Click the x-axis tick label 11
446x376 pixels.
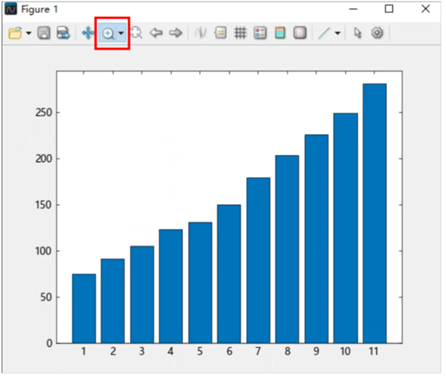point(374,351)
